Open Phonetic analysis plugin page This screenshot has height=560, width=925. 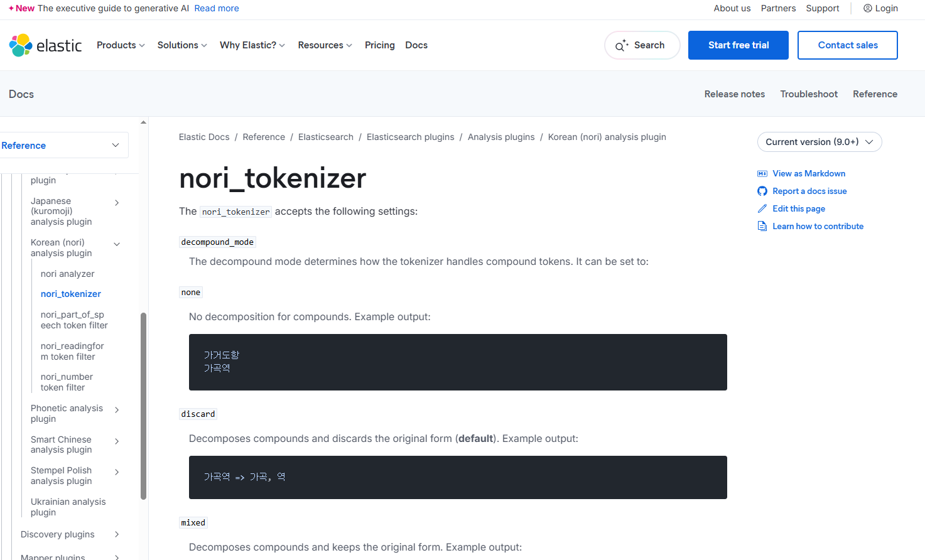(x=67, y=414)
